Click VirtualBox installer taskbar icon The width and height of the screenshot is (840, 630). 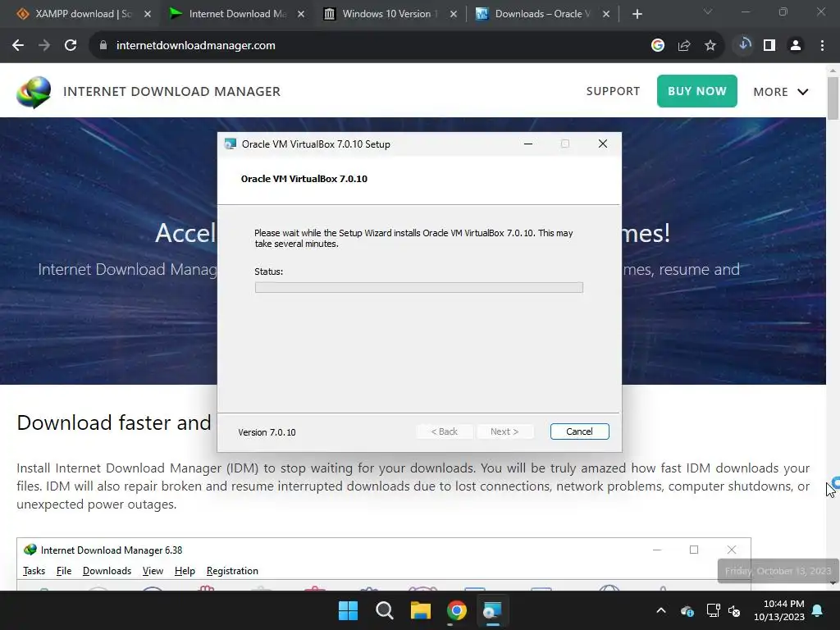[492, 610]
